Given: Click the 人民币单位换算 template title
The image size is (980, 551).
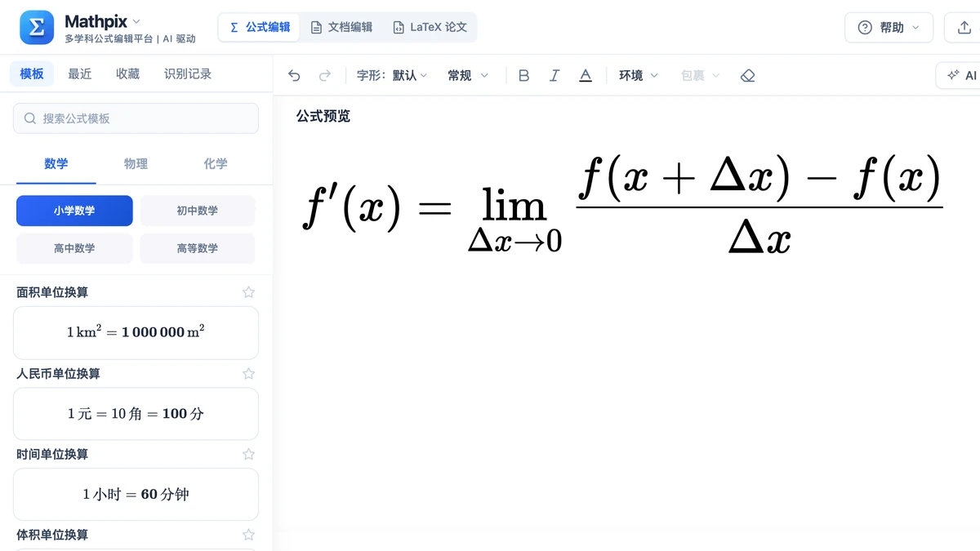Looking at the screenshot, I should tap(58, 373).
